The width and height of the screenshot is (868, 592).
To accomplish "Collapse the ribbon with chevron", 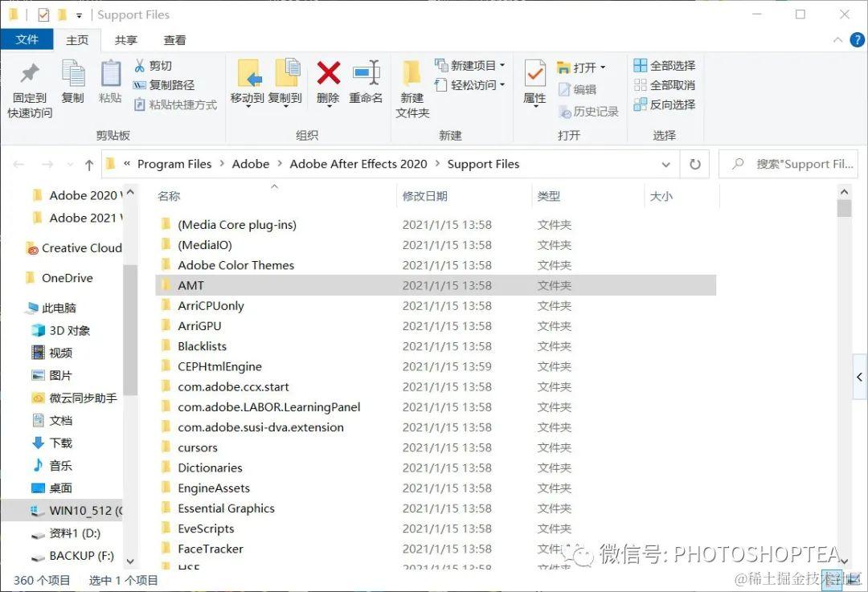I will [837, 40].
